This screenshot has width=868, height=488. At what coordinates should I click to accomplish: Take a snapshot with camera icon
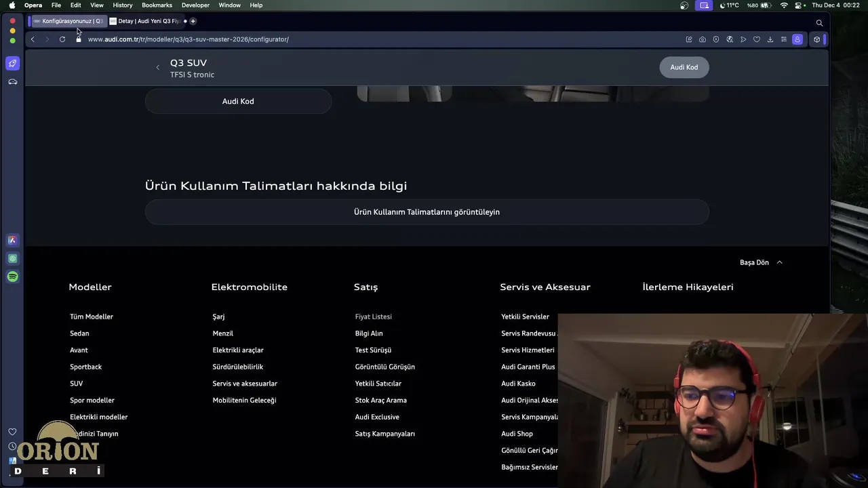(x=703, y=39)
